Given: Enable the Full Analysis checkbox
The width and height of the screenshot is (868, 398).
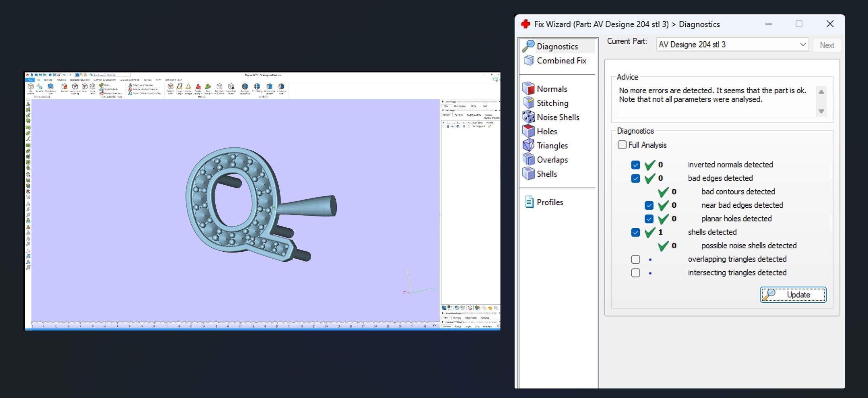Looking at the screenshot, I should pos(622,145).
